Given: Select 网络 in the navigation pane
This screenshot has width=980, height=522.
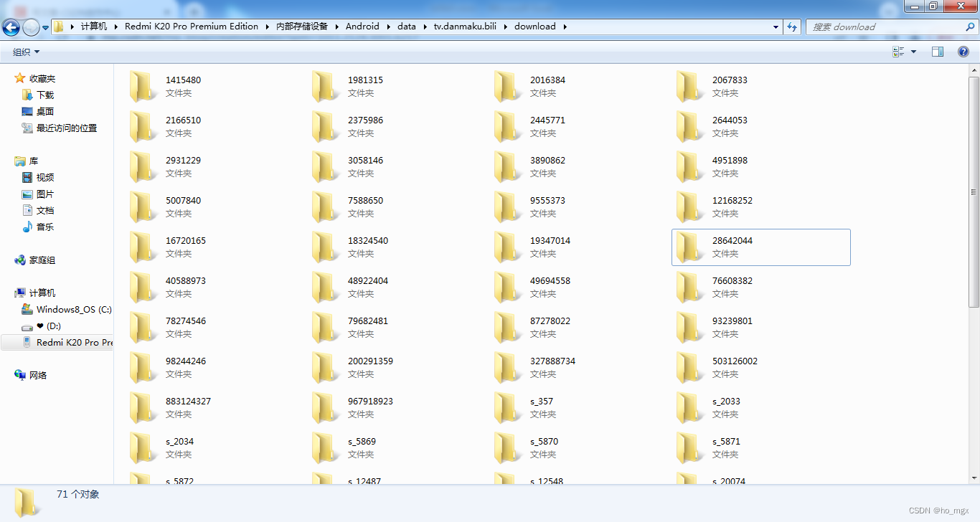Looking at the screenshot, I should click(x=38, y=375).
